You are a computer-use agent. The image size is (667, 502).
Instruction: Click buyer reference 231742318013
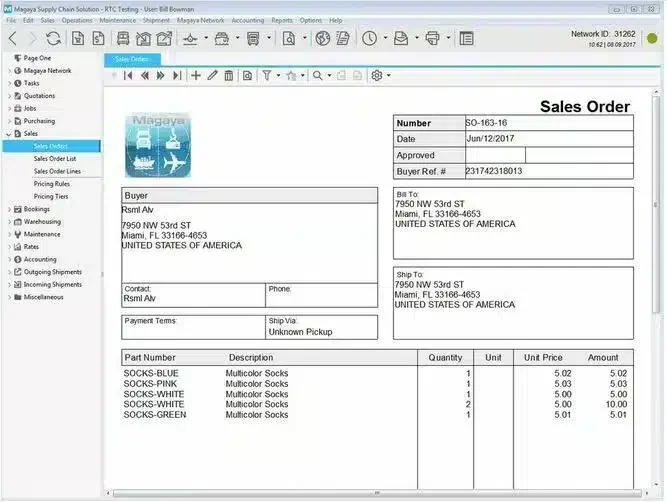[494, 171]
